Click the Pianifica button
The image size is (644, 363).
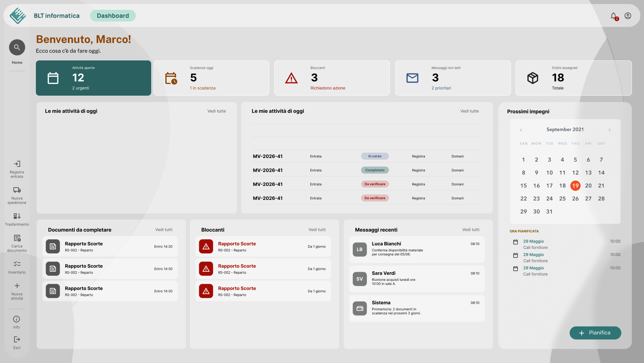(595, 333)
